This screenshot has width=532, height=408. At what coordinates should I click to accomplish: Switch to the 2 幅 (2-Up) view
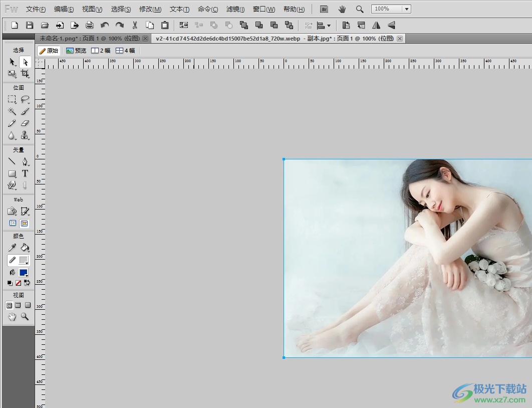tap(101, 51)
